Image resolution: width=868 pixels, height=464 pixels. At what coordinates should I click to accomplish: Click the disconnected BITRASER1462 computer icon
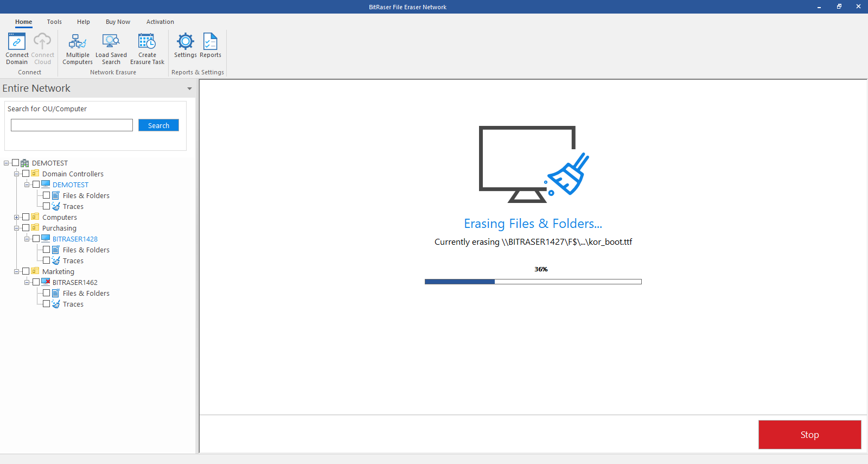point(46,282)
